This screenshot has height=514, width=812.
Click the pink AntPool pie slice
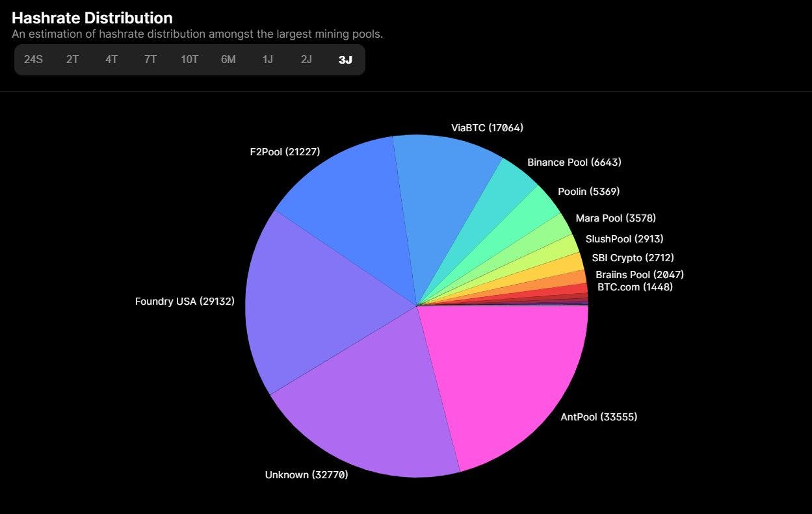[507, 377]
